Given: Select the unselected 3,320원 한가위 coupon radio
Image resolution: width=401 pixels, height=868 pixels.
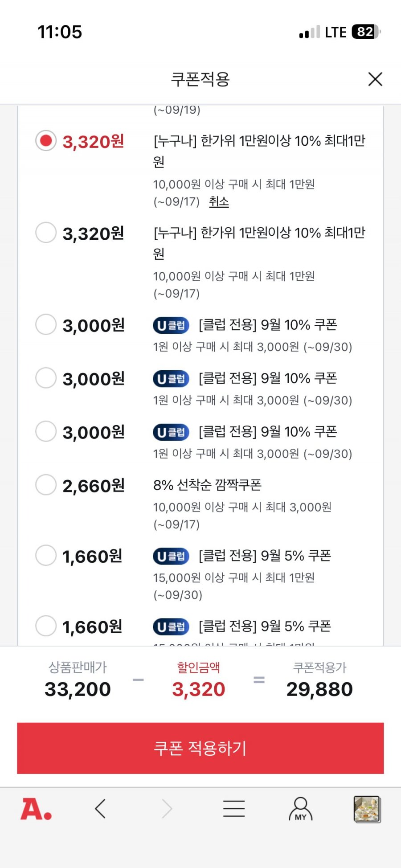Looking at the screenshot, I should [x=46, y=233].
